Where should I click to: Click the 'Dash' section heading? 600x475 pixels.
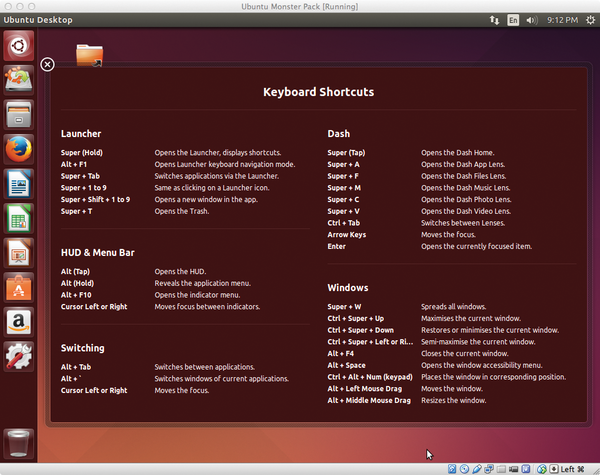click(x=339, y=134)
